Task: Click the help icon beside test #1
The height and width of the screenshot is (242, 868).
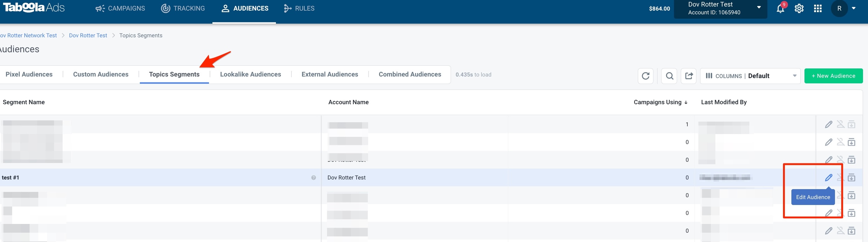Action: [313, 178]
